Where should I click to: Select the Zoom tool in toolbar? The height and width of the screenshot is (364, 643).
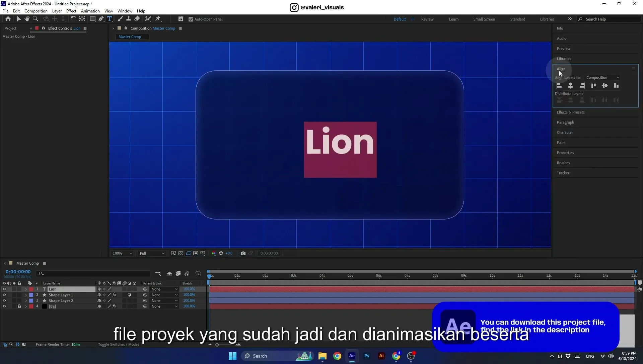35,19
